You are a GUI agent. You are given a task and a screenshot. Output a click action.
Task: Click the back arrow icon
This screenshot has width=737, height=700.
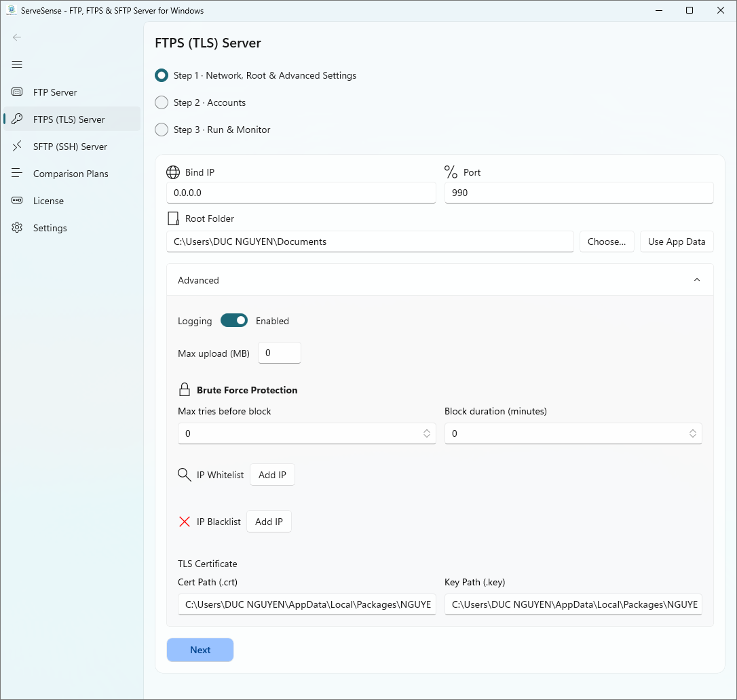[17, 37]
